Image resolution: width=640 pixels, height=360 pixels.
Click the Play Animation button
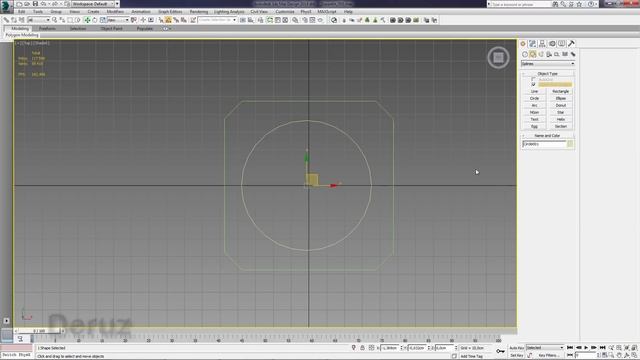tap(587, 348)
